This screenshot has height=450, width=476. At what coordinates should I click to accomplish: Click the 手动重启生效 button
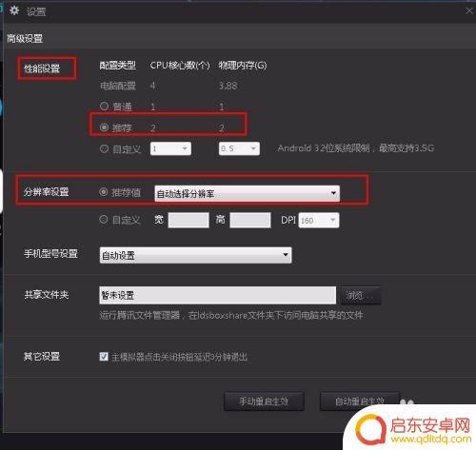(264, 401)
